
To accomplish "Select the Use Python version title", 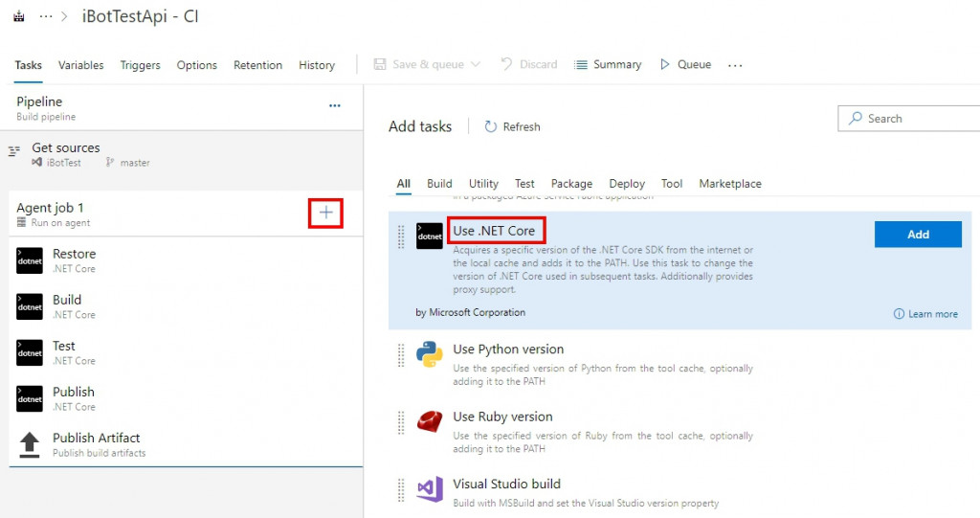I will [508, 349].
